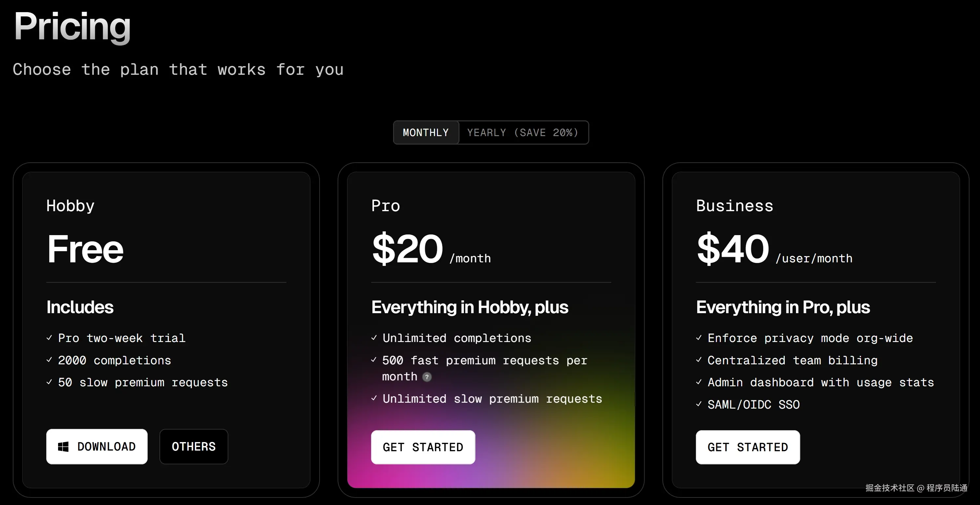Screen dimensions: 980x505
Task: Click the "Admin dashboard with usage stats" feature
Action: click(821, 382)
